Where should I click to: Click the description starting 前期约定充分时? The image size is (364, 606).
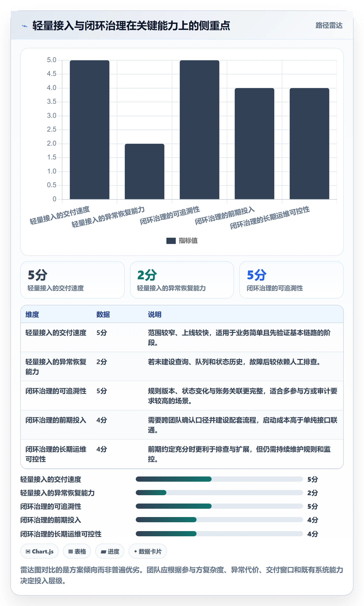239,454
